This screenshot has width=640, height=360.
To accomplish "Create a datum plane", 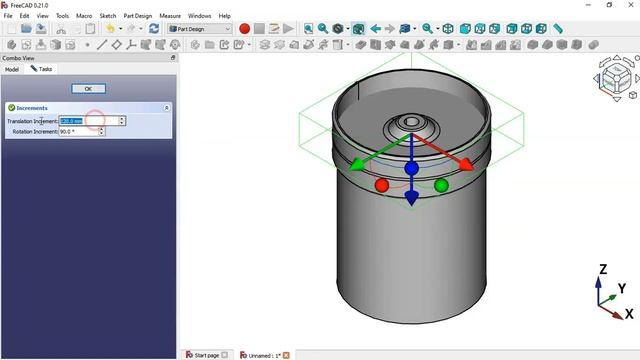I will [x=116, y=44].
